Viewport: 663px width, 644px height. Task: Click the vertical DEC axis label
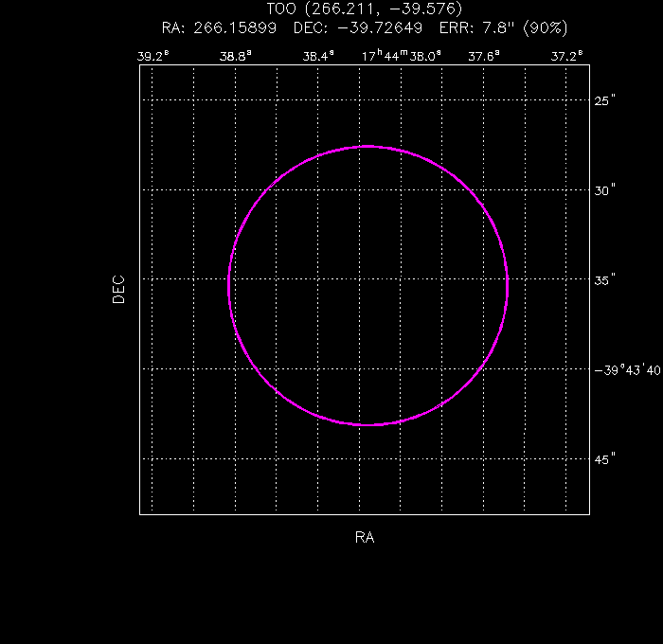[x=118, y=290]
